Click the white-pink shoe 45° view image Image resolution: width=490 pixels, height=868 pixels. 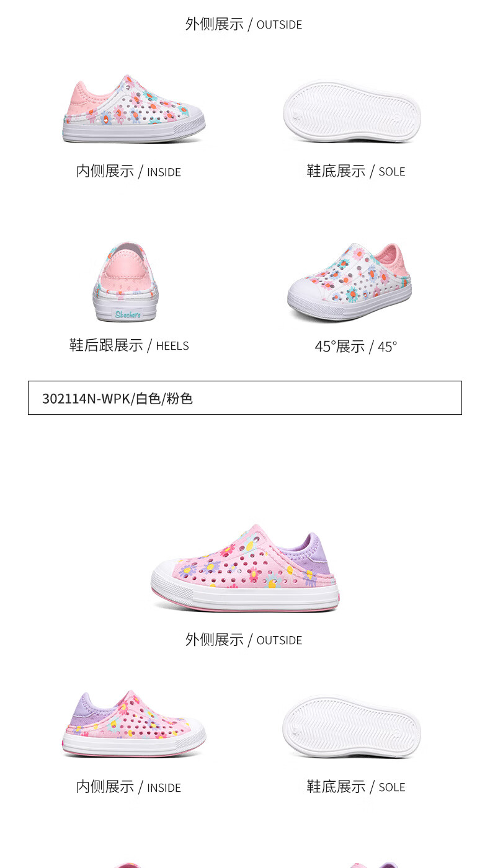(349, 281)
